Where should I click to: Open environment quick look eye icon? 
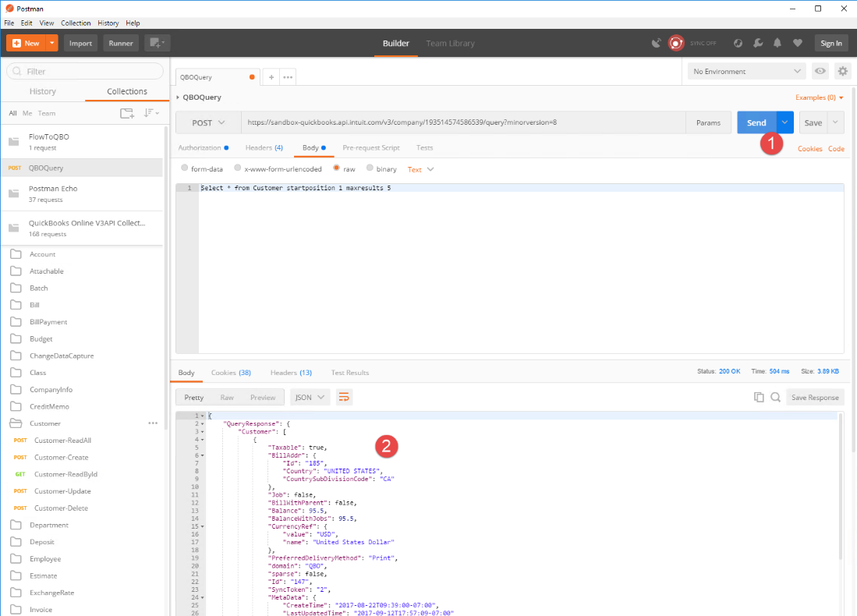click(x=820, y=71)
